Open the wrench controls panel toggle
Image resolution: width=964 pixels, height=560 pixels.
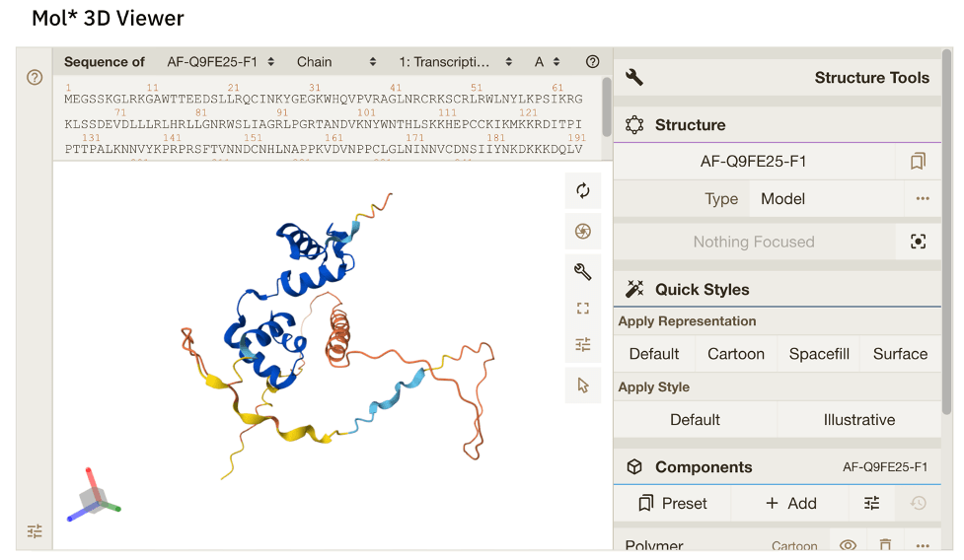pos(582,272)
